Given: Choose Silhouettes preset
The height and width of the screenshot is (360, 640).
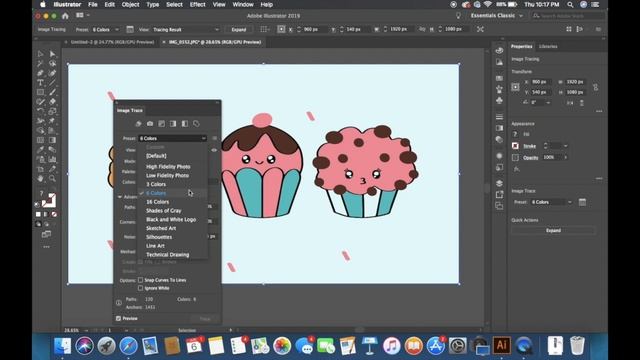Looking at the screenshot, I should click(x=159, y=237).
